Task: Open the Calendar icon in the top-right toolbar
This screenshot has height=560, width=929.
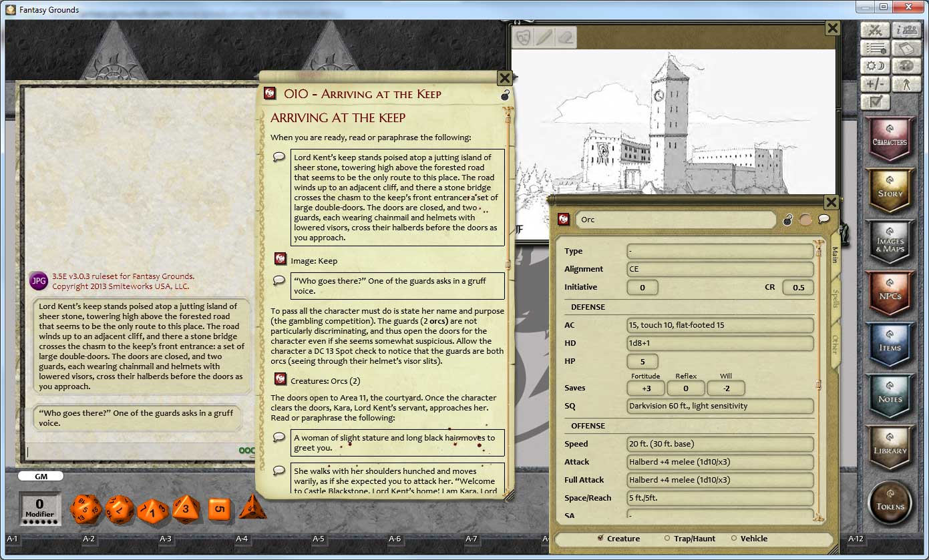Action: tap(907, 48)
